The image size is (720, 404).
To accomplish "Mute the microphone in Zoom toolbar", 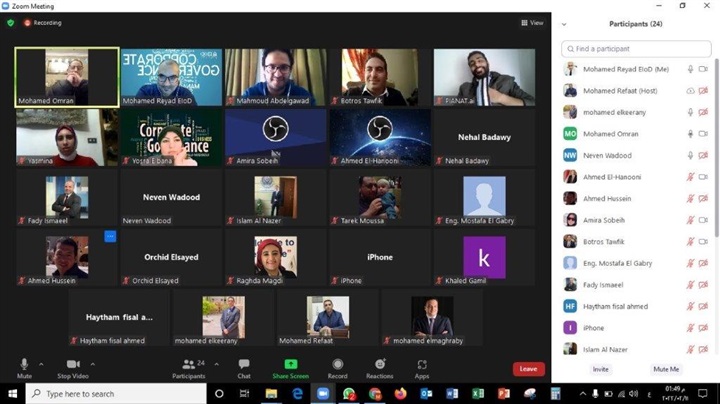I will tap(24, 368).
